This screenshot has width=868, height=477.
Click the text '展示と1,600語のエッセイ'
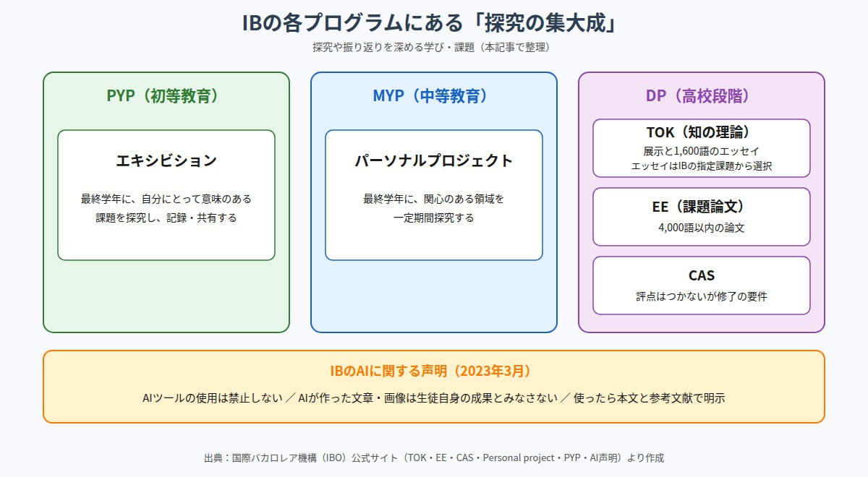pos(702,151)
